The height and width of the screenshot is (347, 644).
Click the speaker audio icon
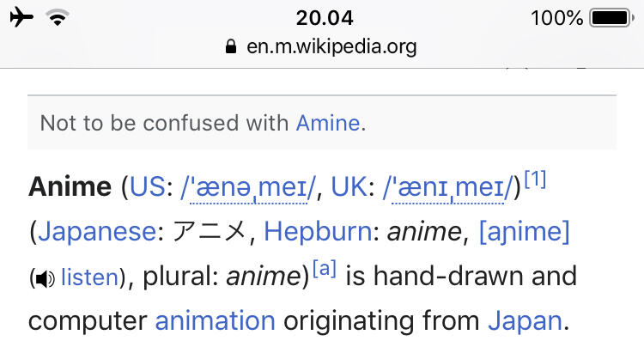pos(44,278)
